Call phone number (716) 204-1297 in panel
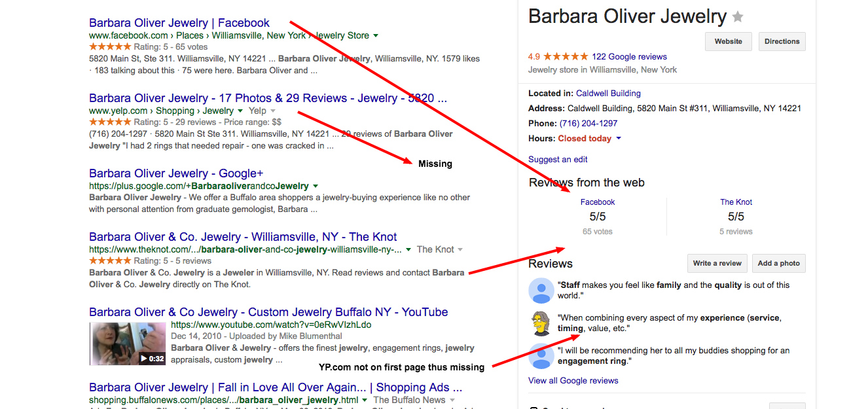The image size is (868, 409). pyautogui.click(x=588, y=123)
